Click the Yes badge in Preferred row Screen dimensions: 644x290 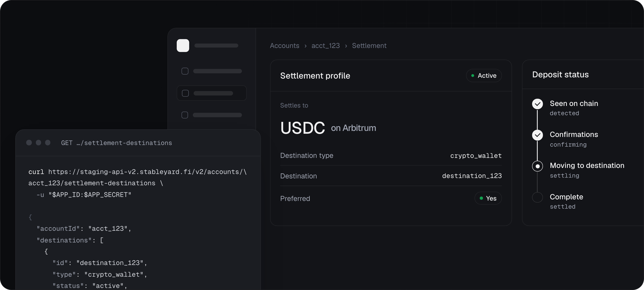pyautogui.click(x=488, y=198)
